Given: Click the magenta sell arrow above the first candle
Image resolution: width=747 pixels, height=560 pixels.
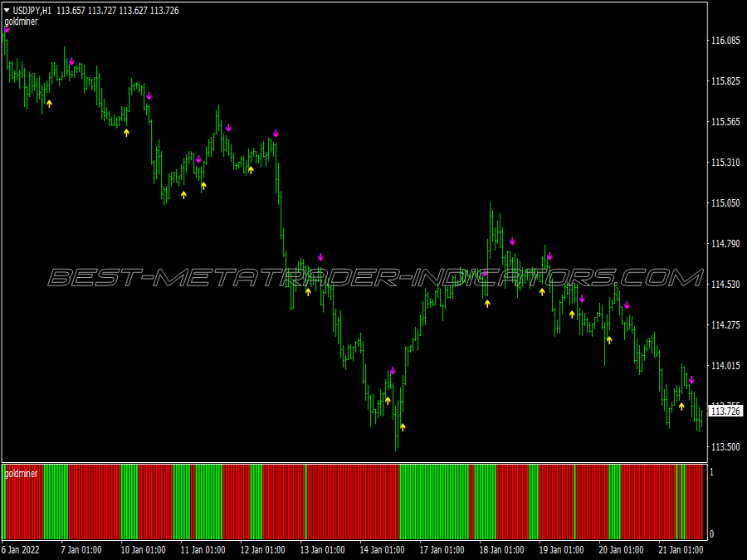Looking at the screenshot, I should (7, 30).
